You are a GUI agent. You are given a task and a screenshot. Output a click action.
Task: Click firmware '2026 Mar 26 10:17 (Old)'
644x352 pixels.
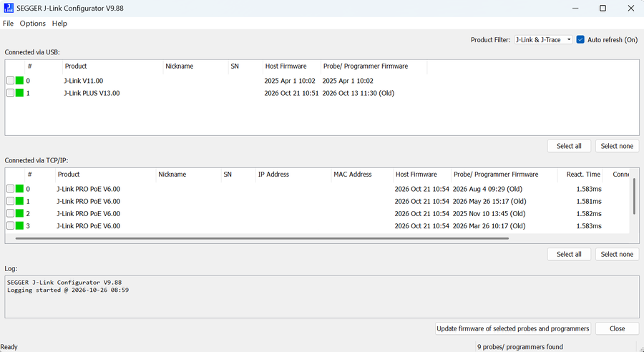[x=489, y=226]
